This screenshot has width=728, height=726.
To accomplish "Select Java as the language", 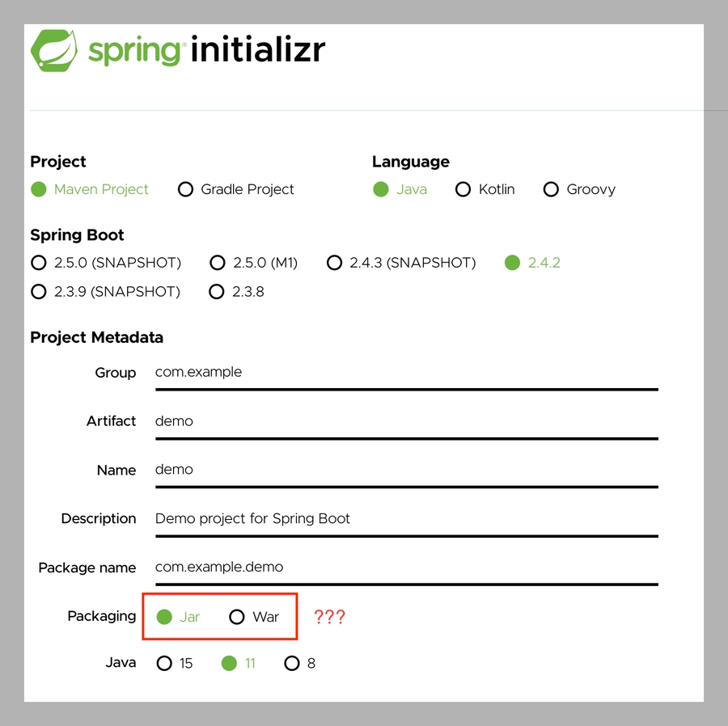I will 381,190.
